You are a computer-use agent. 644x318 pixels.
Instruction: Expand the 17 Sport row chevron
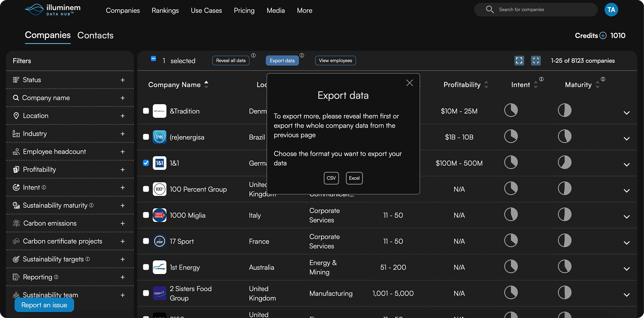point(627,243)
